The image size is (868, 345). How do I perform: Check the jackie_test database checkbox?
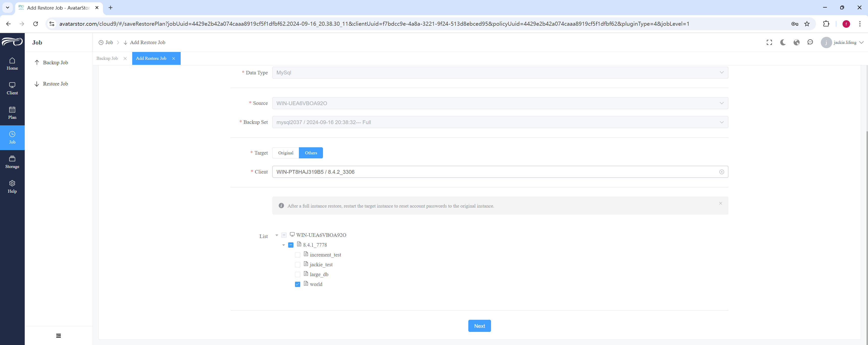297,265
